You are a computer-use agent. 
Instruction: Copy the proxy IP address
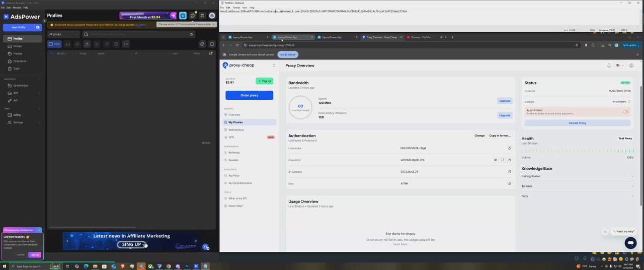(x=510, y=172)
